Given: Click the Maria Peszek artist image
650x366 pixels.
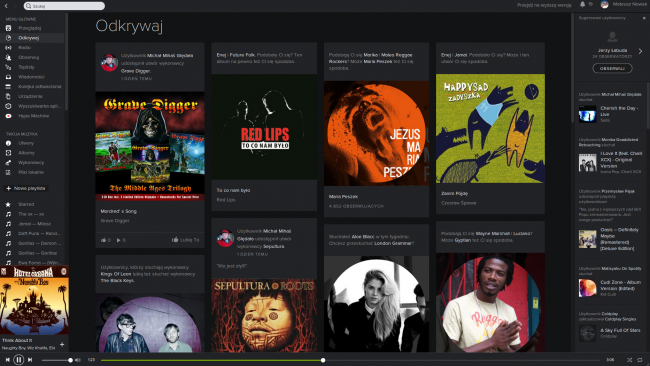Looking at the screenshot, I should coord(376,133).
